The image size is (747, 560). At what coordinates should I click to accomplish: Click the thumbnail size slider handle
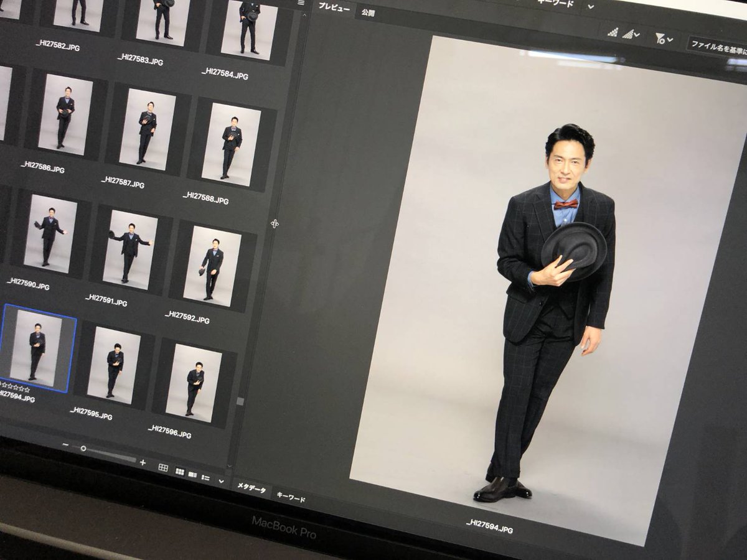(83, 449)
